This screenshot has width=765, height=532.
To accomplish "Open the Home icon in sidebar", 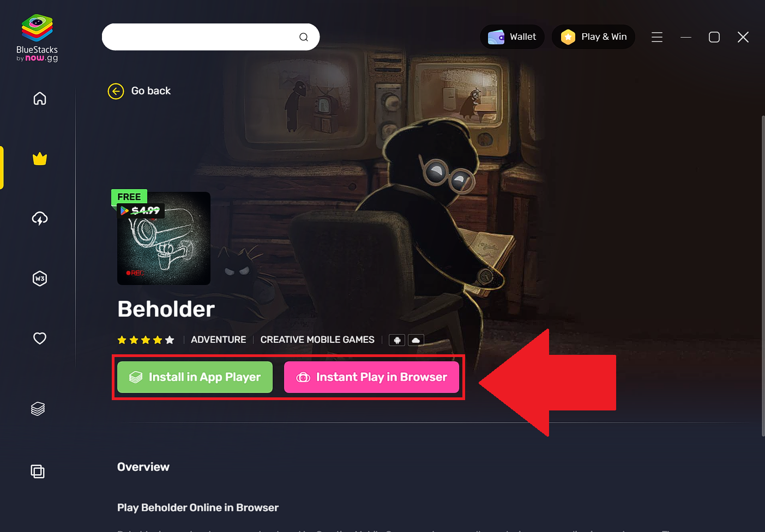I will coord(40,99).
